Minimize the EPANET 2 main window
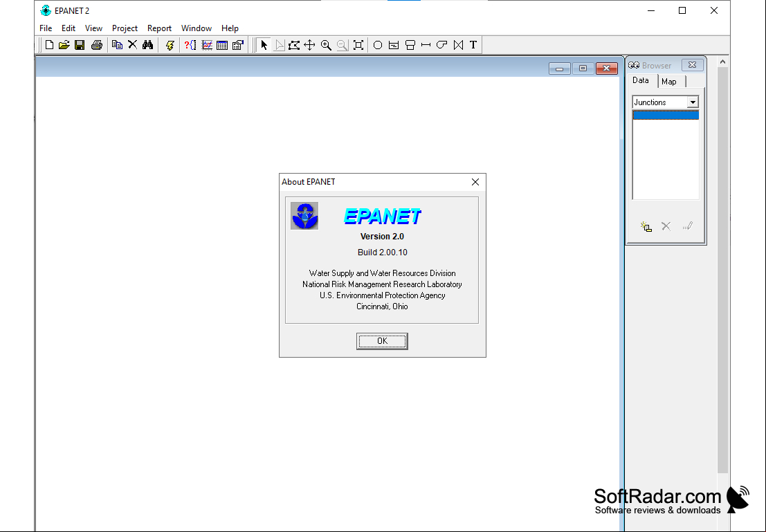The height and width of the screenshot is (532, 766). pos(651,11)
